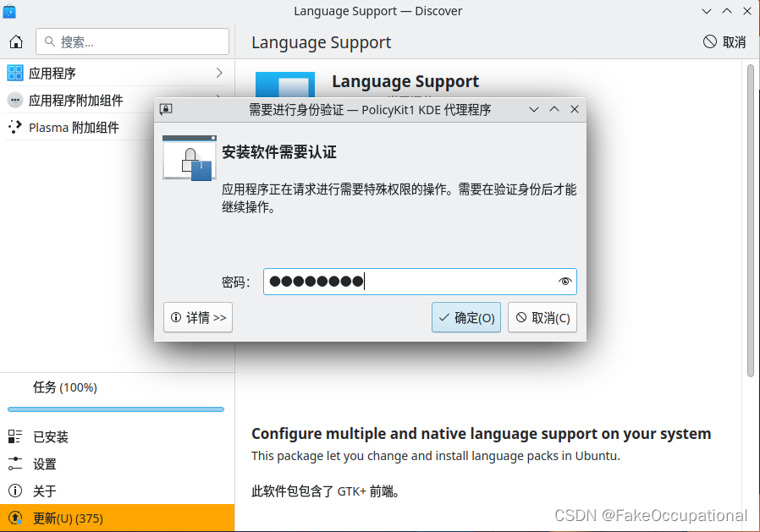
Task: Click the Discover window app icon
Action: [9, 11]
